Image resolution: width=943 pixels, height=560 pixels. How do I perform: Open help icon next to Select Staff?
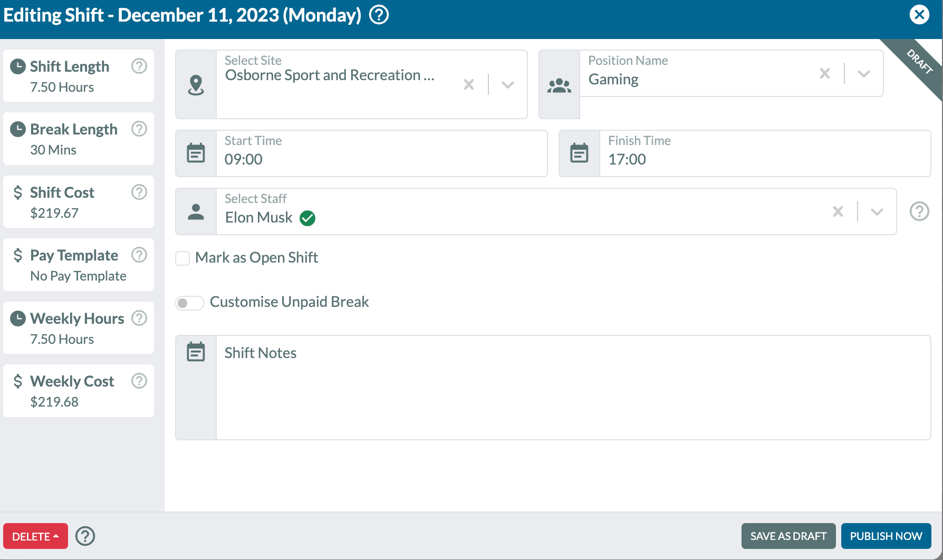tap(919, 211)
